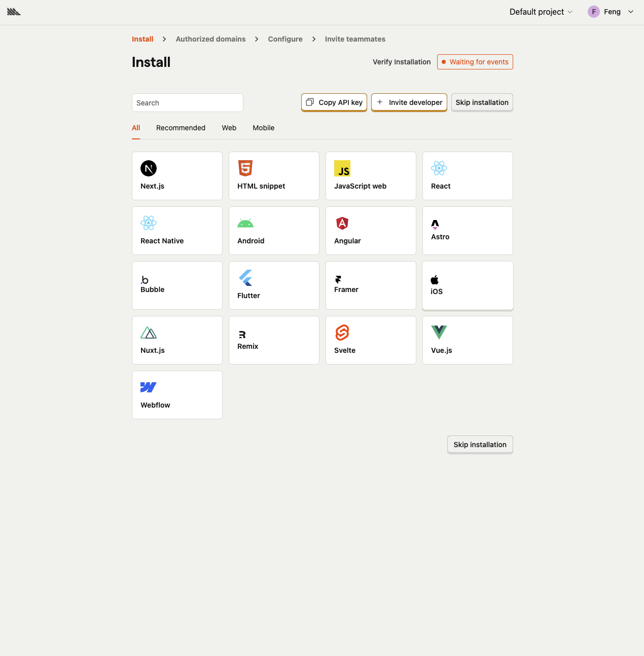Open the Vue.js card label

tap(442, 350)
